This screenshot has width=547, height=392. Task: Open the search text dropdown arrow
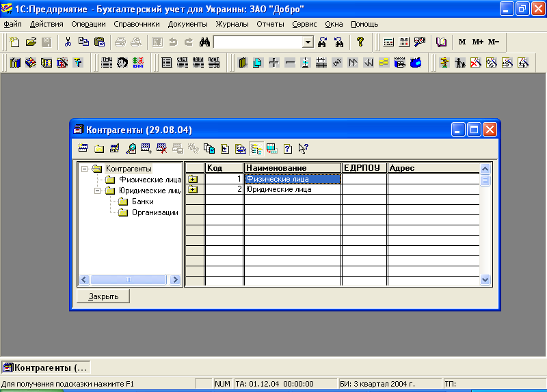[308, 42]
